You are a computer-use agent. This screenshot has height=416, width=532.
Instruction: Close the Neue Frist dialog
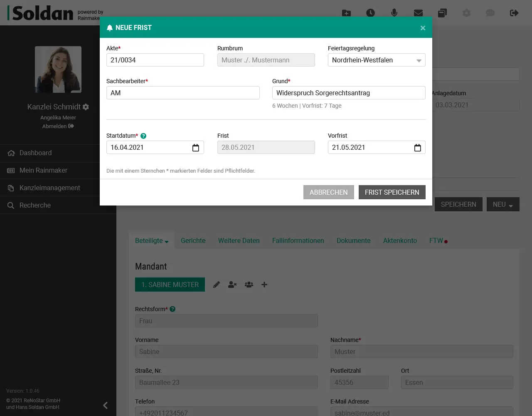pos(423,28)
